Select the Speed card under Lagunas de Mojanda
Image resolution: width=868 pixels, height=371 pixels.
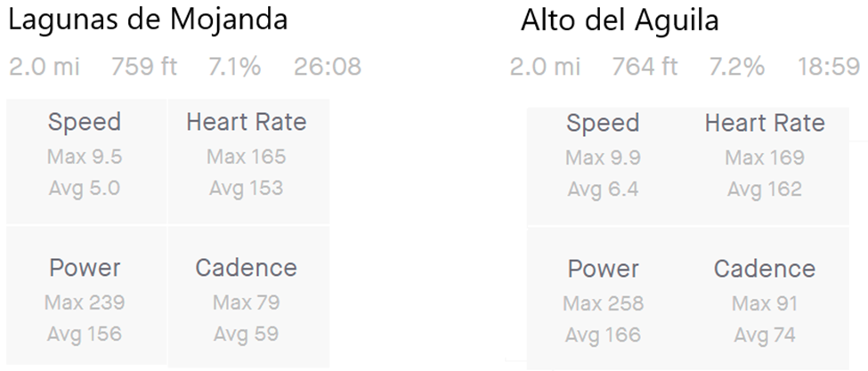pos(86,161)
